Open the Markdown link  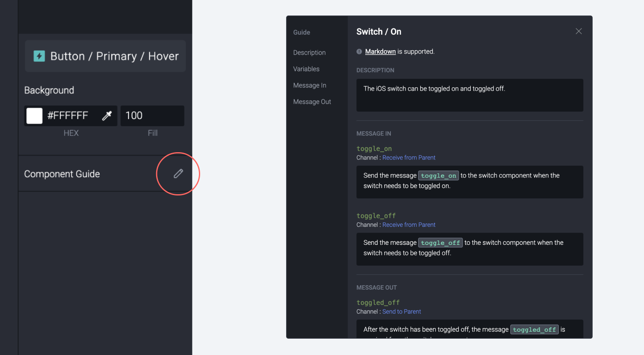point(380,51)
